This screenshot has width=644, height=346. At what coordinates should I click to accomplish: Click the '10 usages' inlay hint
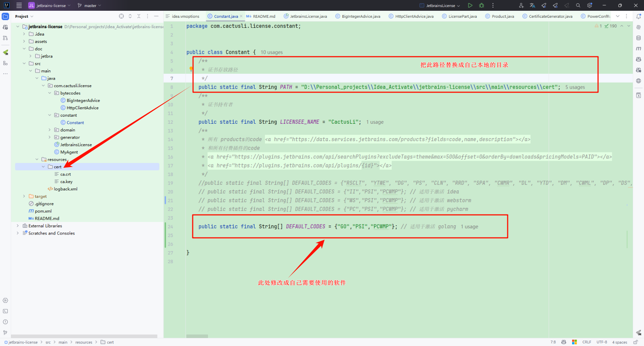click(272, 52)
